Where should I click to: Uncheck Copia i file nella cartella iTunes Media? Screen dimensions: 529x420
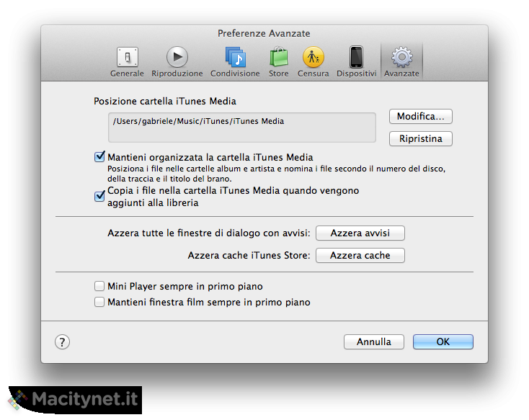[99, 197]
